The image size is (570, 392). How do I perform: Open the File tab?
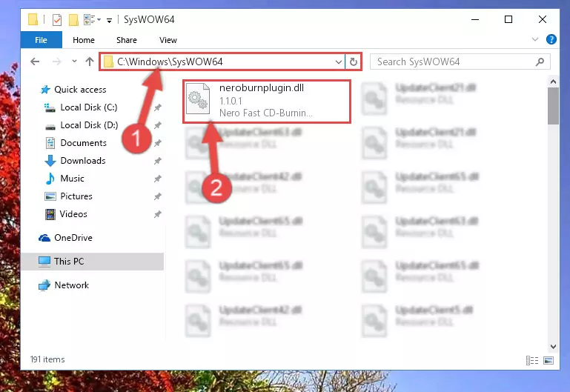tap(41, 40)
